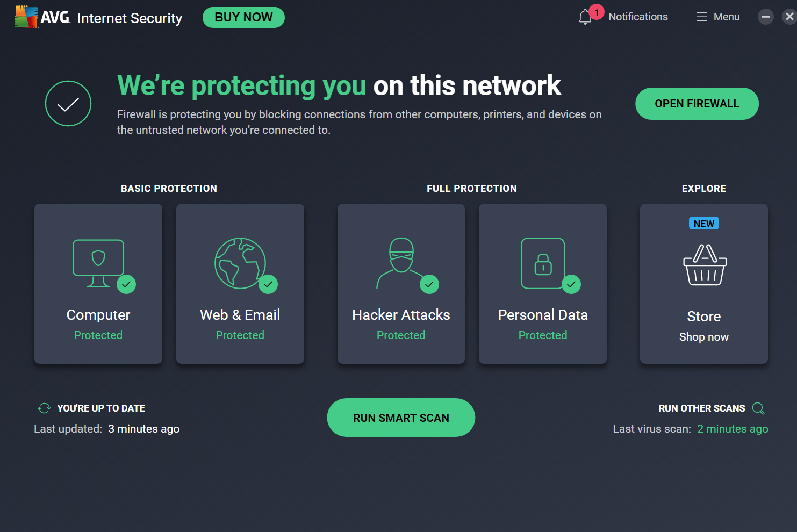797x532 pixels.
Task: Click YOU'RE UP TO DATE update link
Action: 101,408
